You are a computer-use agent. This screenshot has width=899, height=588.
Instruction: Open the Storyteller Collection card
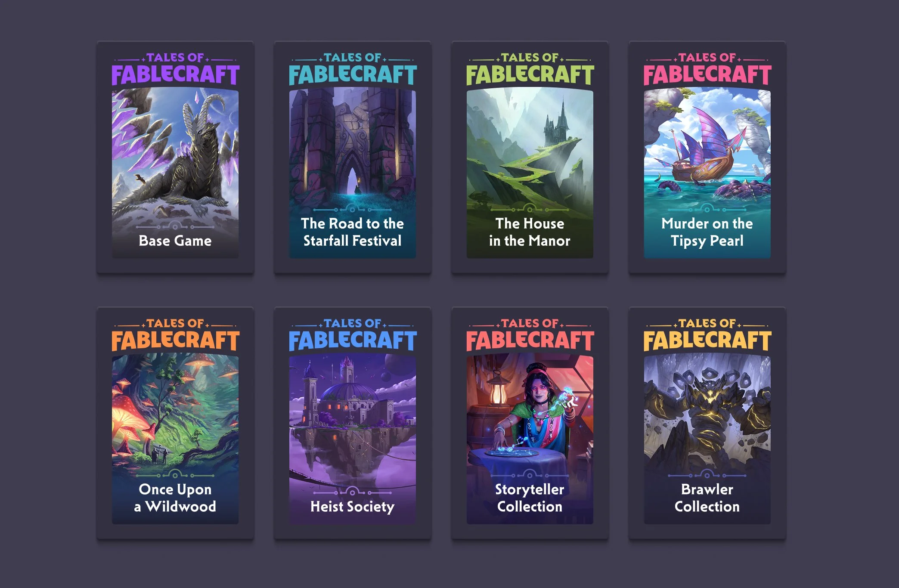(x=530, y=423)
